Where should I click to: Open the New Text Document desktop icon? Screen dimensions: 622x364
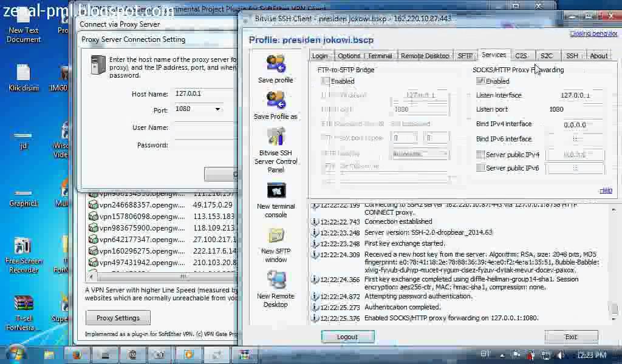[24, 26]
